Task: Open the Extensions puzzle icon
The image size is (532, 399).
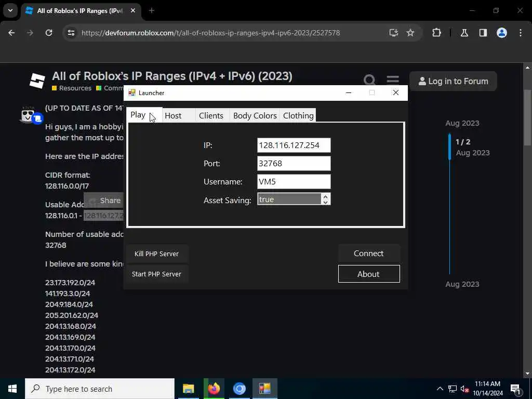Action: tap(436, 33)
